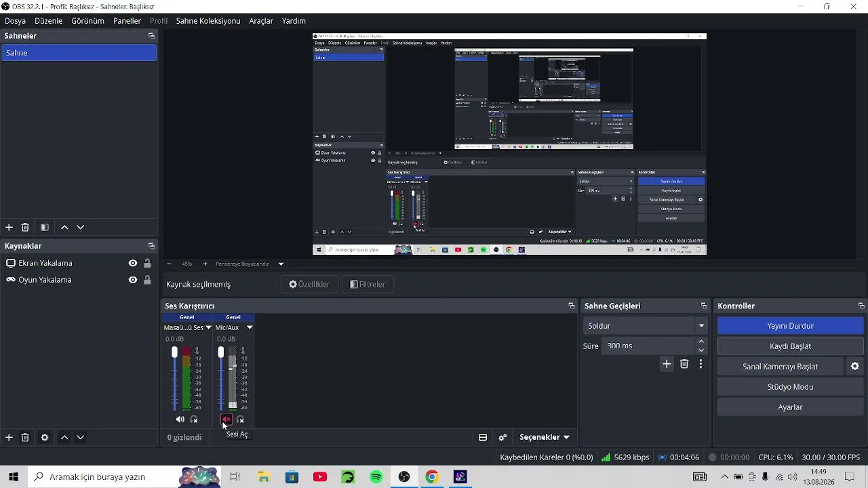Click the Süre 300 ms field
Screen dimensions: 868x488
(648, 346)
